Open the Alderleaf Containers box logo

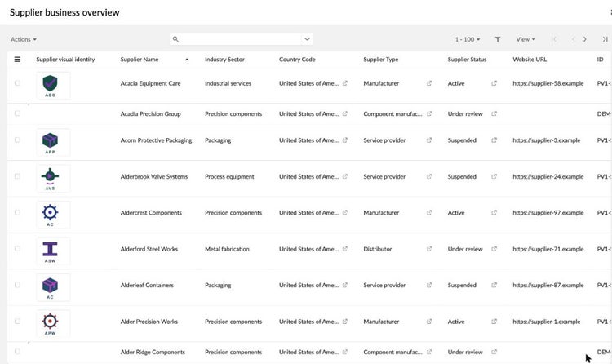tap(53, 287)
